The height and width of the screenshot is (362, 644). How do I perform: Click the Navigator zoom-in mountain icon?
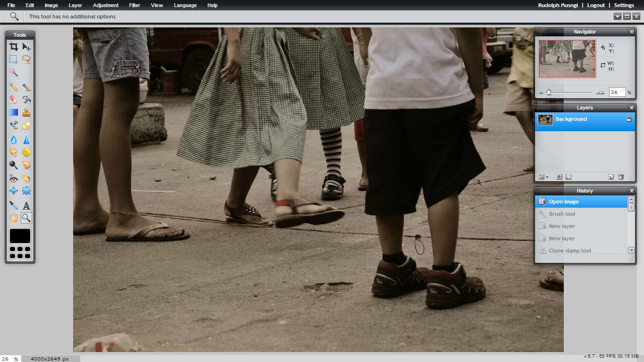600,93
